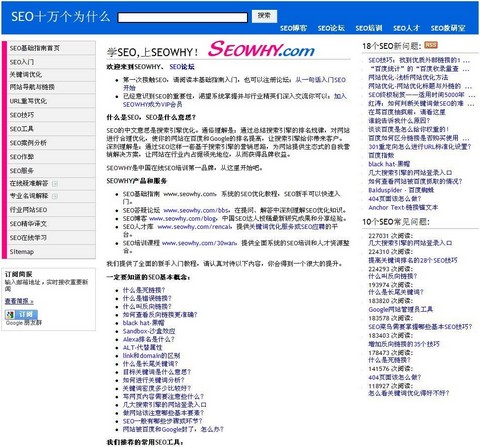This screenshot has height=447, width=480.
Task: Click the SEOWHY.com logo image
Action: click(261, 49)
